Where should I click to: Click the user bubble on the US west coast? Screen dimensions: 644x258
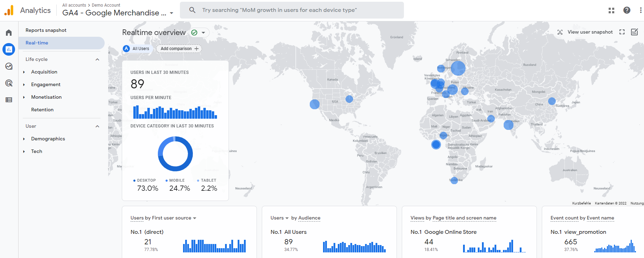point(315,104)
